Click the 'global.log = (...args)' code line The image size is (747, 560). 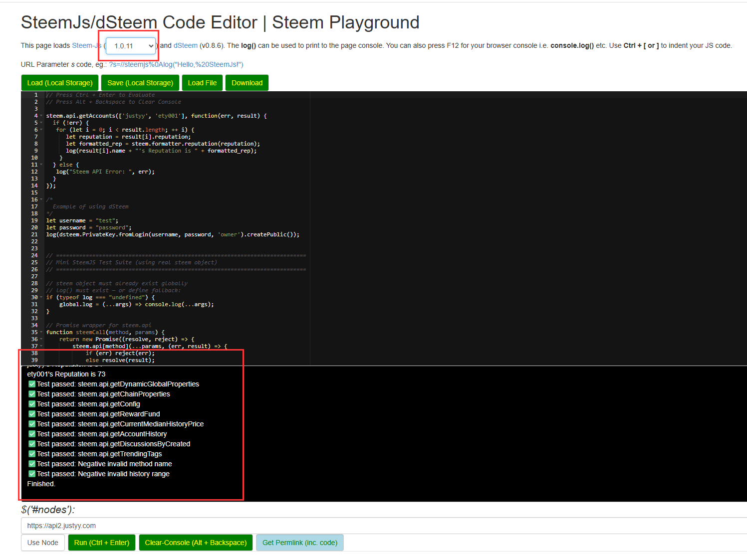(137, 304)
